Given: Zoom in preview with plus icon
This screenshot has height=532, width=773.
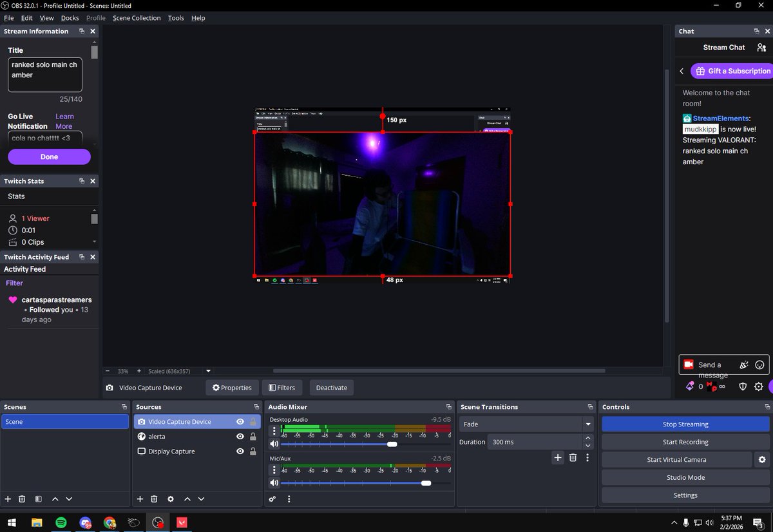Looking at the screenshot, I should pyautogui.click(x=138, y=371).
